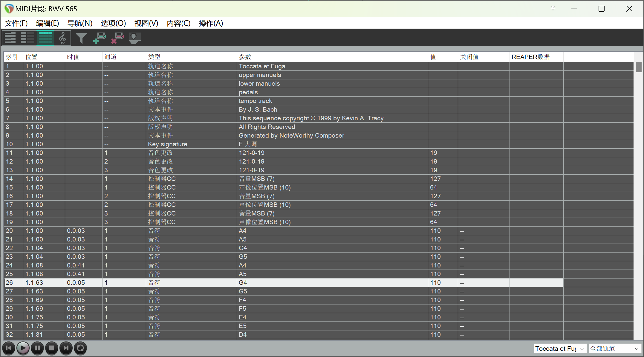
Task: Open the 内容(C) menu
Action: pyautogui.click(x=178, y=23)
